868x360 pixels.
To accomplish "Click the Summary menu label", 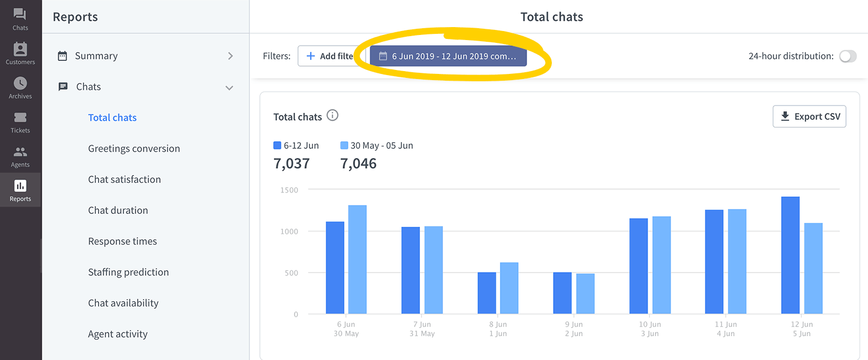I will [x=96, y=56].
